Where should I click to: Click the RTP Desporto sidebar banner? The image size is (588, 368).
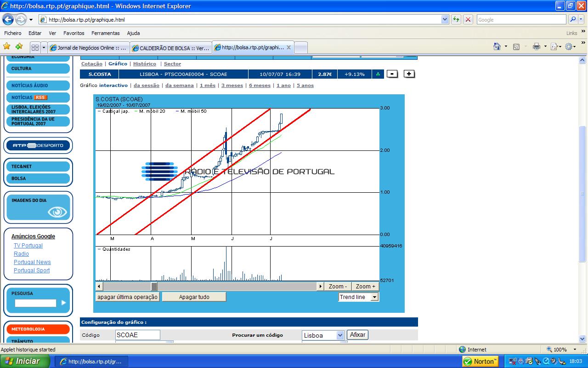click(x=38, y=146)
